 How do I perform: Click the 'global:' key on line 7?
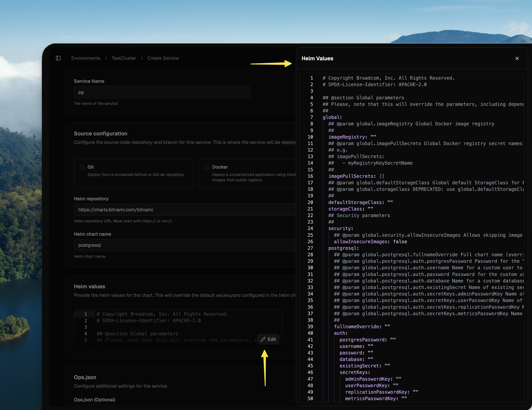point(332,117)
